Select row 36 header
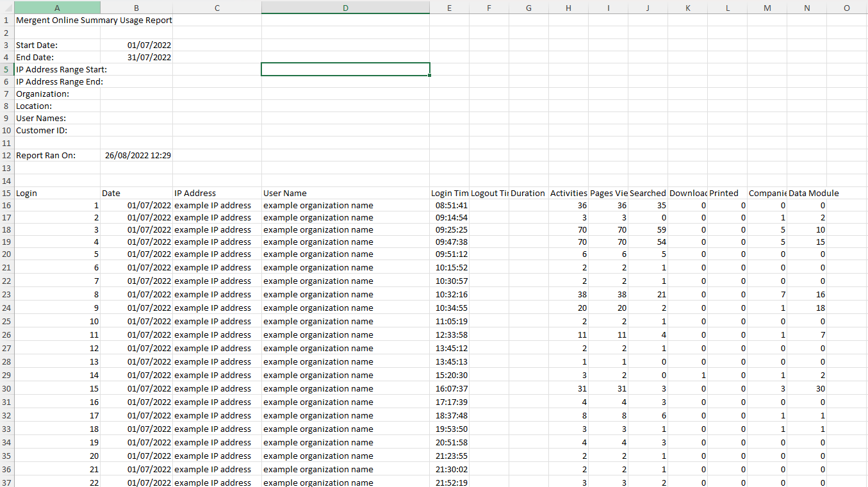Viewport: 868px width, 487px height. point(6,470)
